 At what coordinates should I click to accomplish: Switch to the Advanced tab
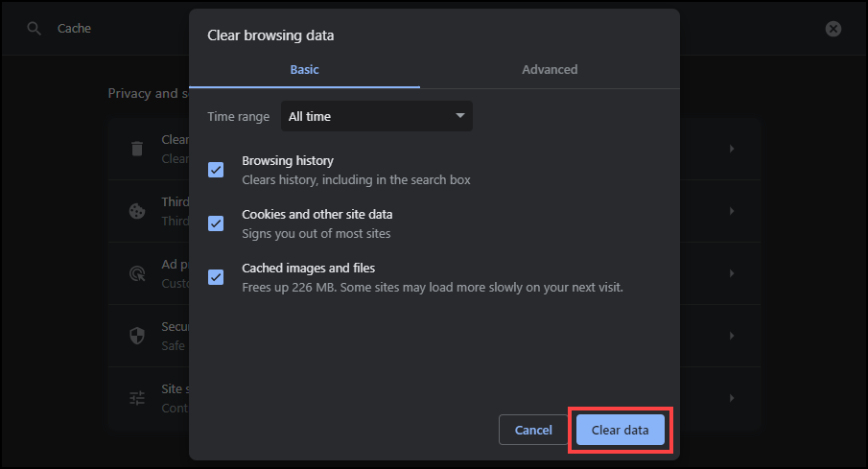point(550,69)
